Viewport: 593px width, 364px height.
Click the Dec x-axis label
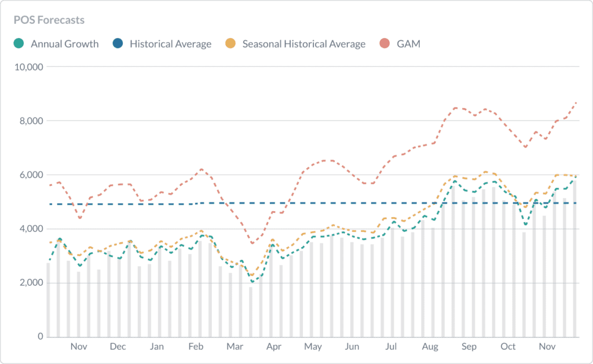[118, 347]
